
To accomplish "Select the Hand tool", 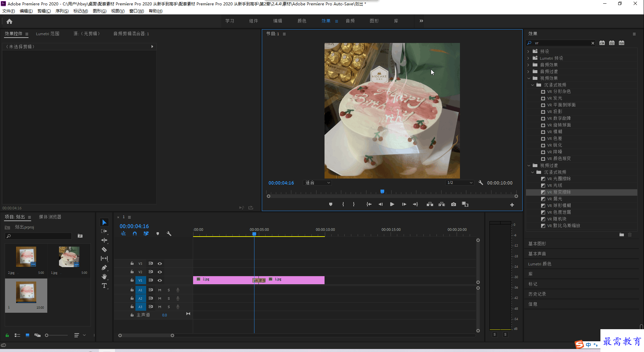I will point(104,276).
